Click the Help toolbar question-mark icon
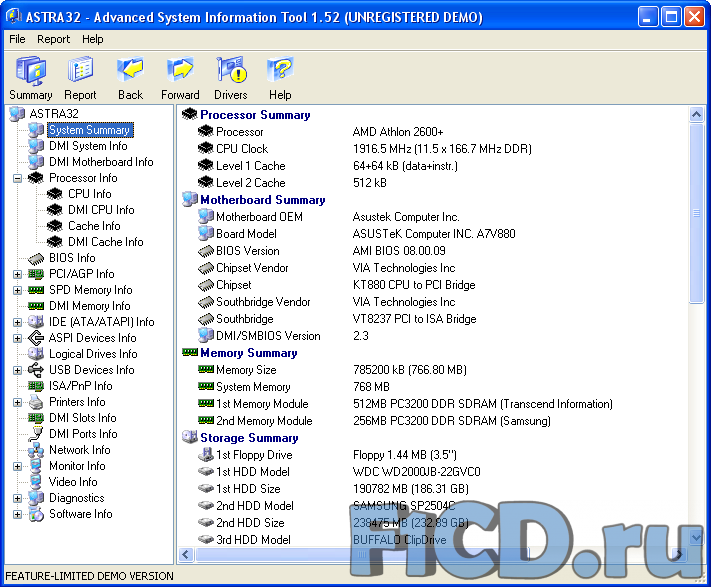 tap(280, 69)
